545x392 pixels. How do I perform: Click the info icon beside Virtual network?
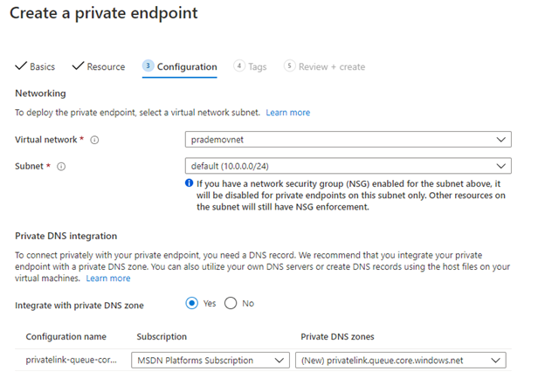point(94,140)
